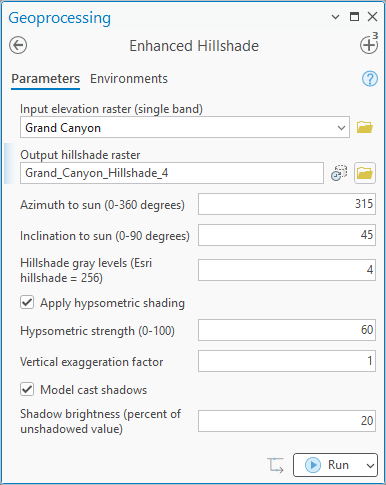Image resolution: width=386 pixels, height=485 pixels.
Task: Browse for input elevation raster folder
Action: coord(365,127)
